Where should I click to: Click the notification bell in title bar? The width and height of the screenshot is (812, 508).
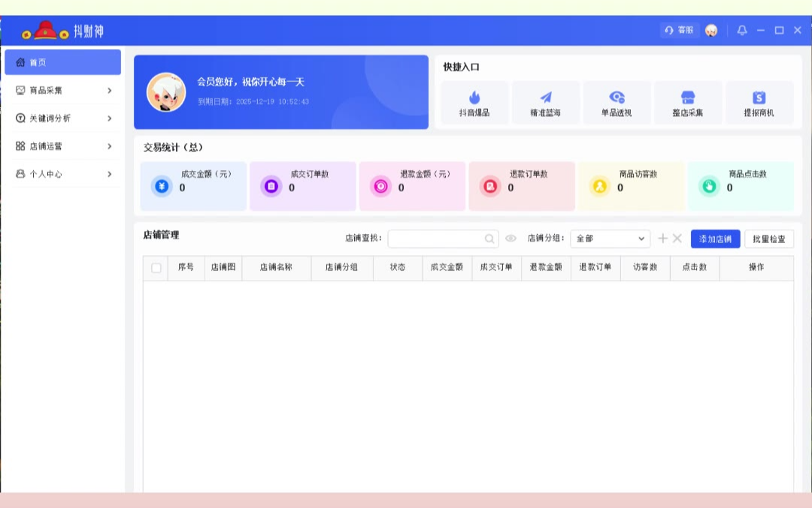coord(742,30)
